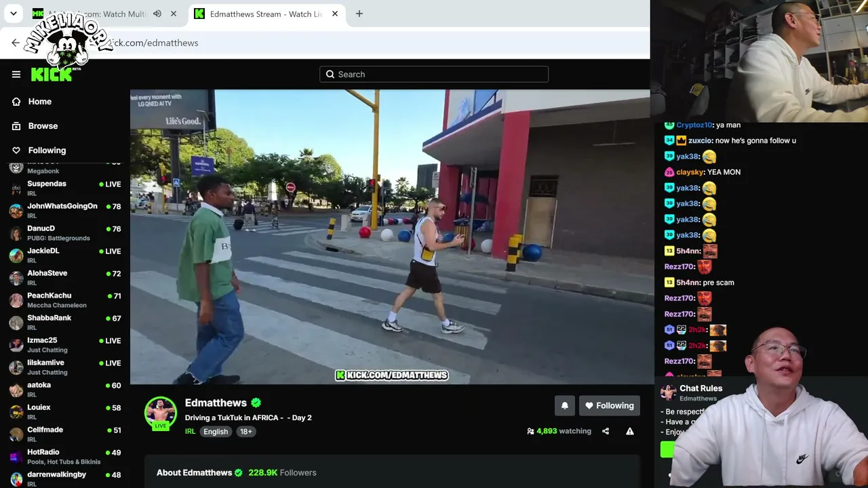Open darrenwalkingby channel in sidebar
This screenshot has height=488, width=868.
tap(64, 479)
